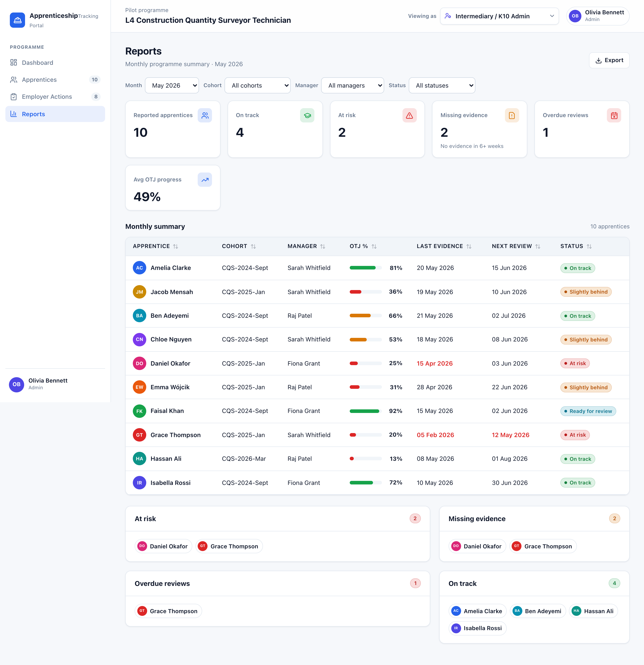Click the OB avatar in the top header
Viewport: 644px width, 665px height.
[575, 16]
